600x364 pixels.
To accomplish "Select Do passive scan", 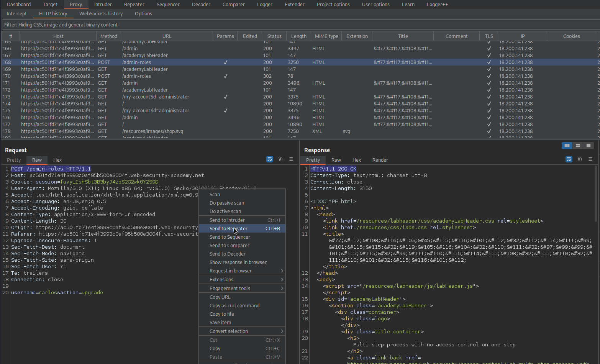I will click(242, 203).
